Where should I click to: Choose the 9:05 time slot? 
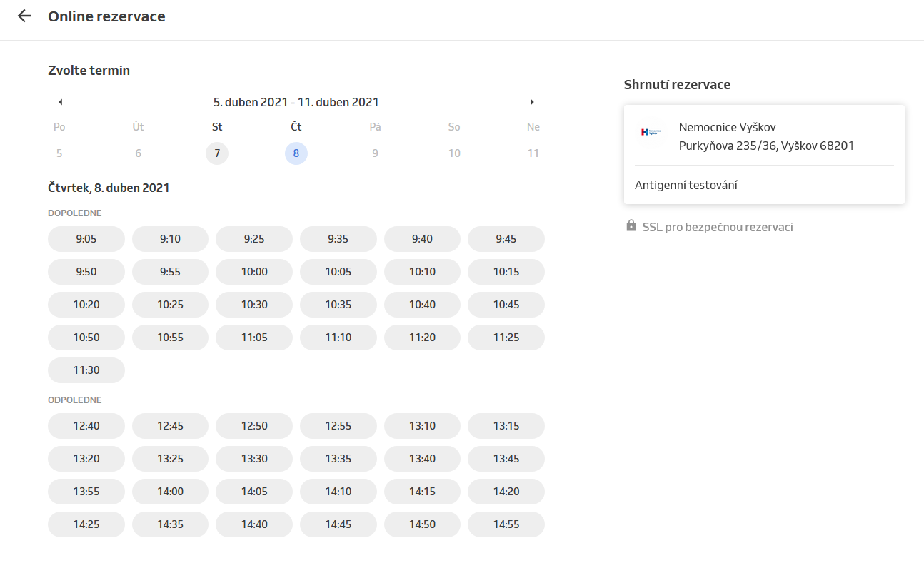86,239
